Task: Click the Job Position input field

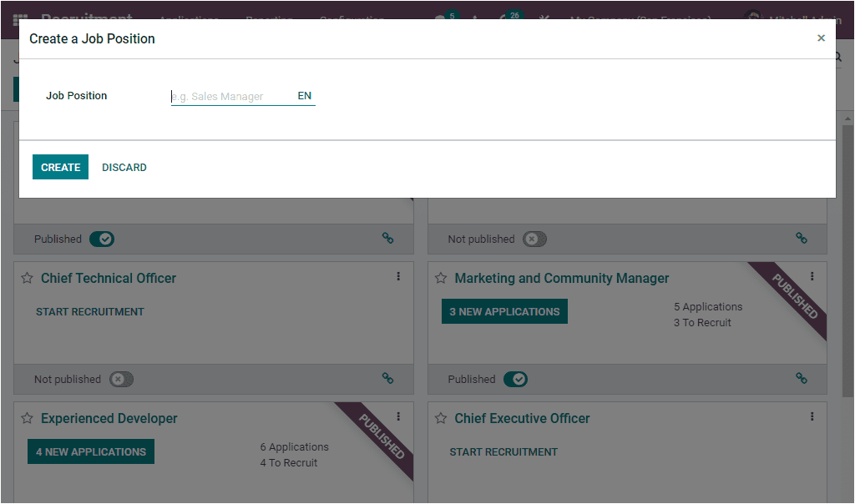Action: pos(225,95)
